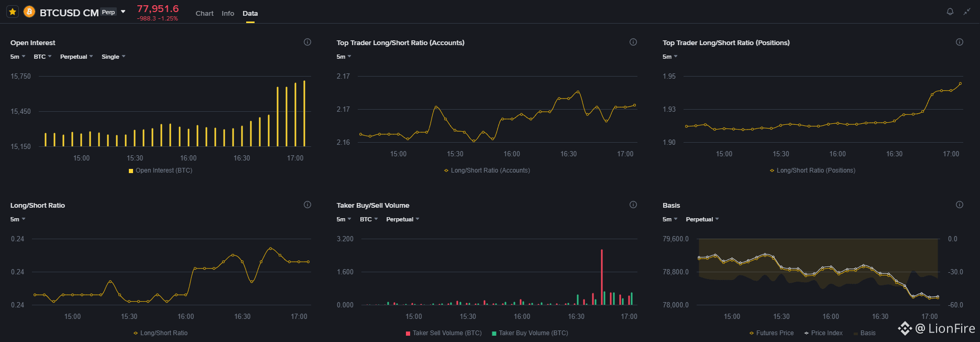Open BTC dropdown in Taker Buy/Sell Volume
The width and height of the screenshot is (980, 342).
point(369,219)
